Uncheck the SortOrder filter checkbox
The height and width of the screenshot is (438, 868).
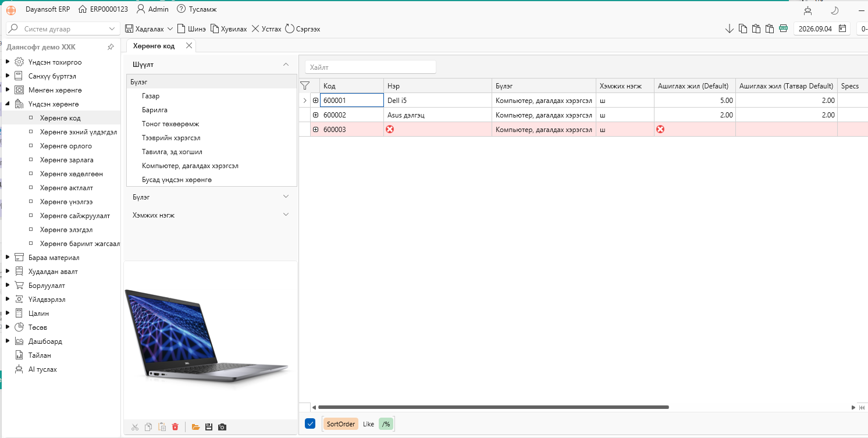310,423
